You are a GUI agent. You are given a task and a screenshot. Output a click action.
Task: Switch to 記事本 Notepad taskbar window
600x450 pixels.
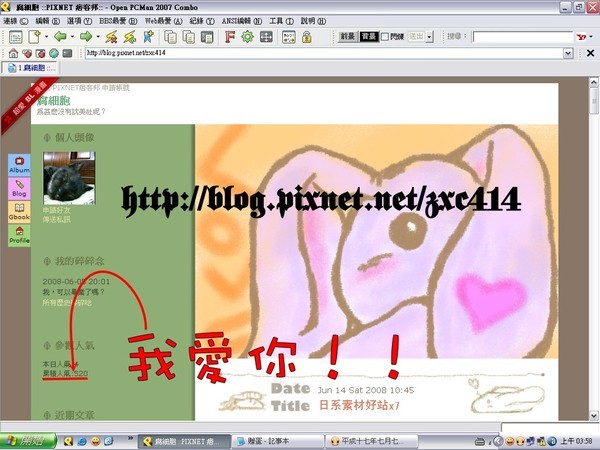(277, 441)
